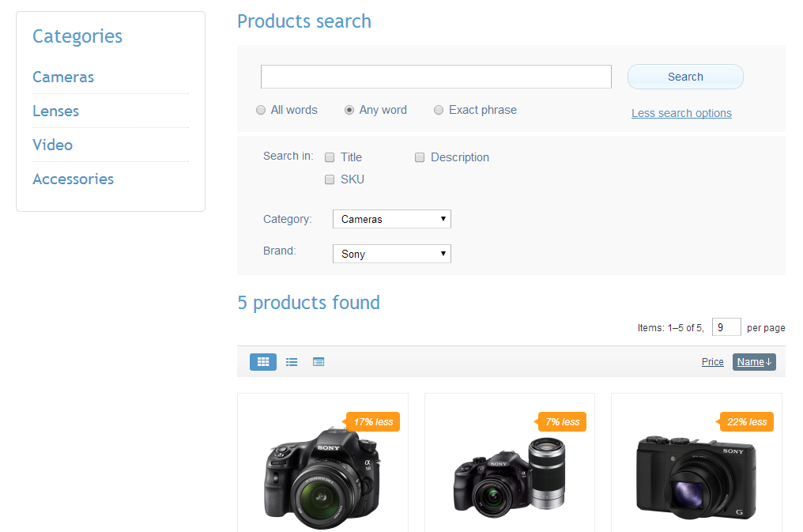Switch to table view icon
This screenshot has width=803, height=532.
319,362
